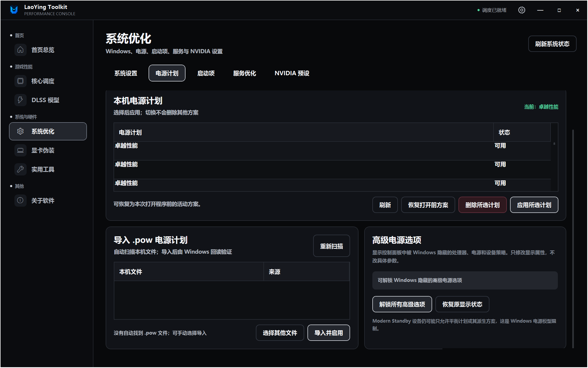Open settings via the gear icon in title bar
This screenshot has height=368, width=588.
(x=521, y=10)
